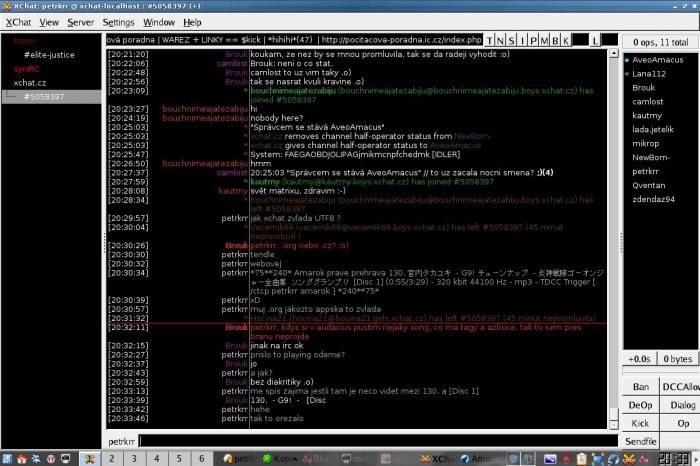
Task: Click the DeOp button
Action: click(641, 405)
